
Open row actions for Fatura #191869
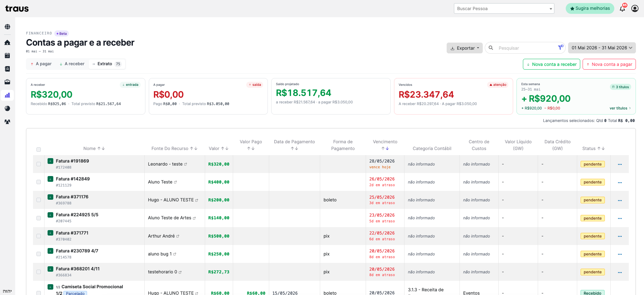coord(620,164)
